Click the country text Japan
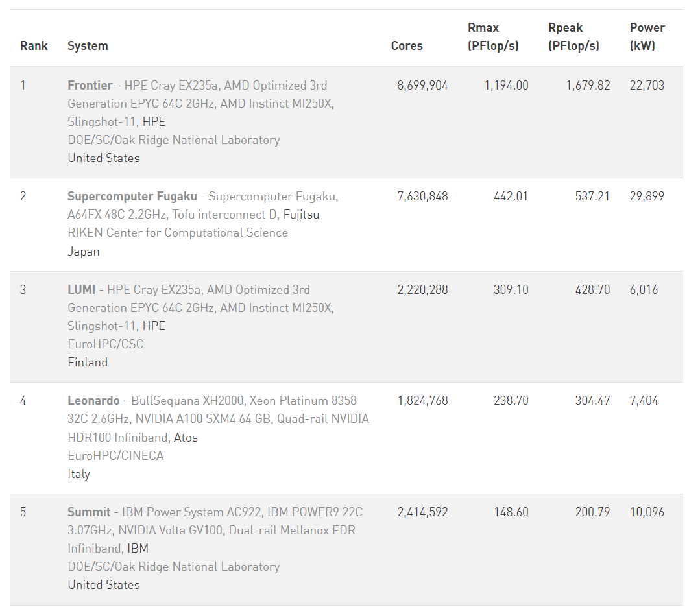Screen dimensions: 700x609 click(x=84, y=252)
